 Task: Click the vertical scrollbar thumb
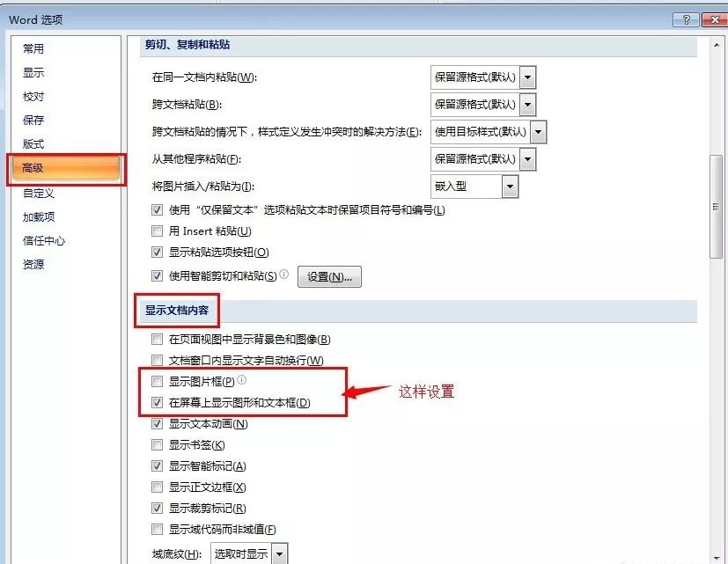pos(716,207)
